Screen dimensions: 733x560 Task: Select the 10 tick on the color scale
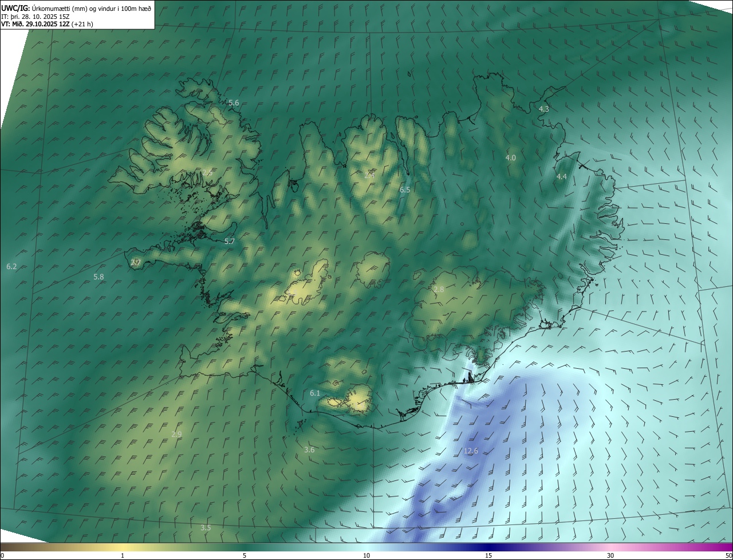click(x=366, y=555)
